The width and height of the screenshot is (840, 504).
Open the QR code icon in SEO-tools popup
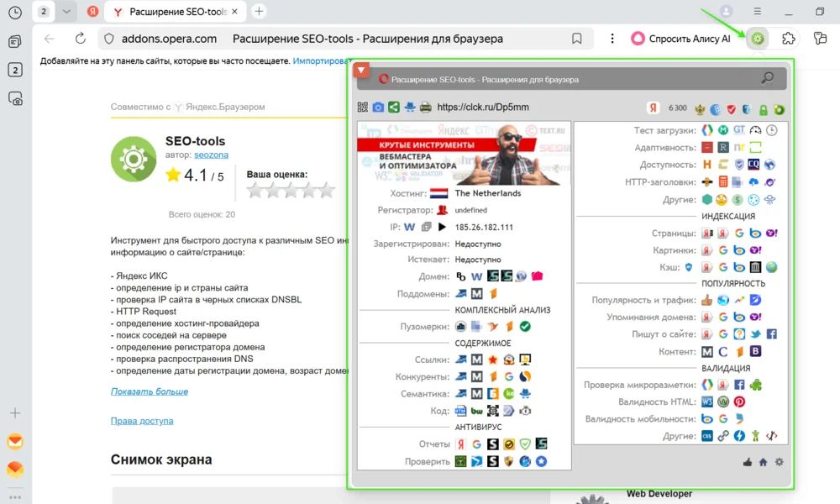[363, 108]
